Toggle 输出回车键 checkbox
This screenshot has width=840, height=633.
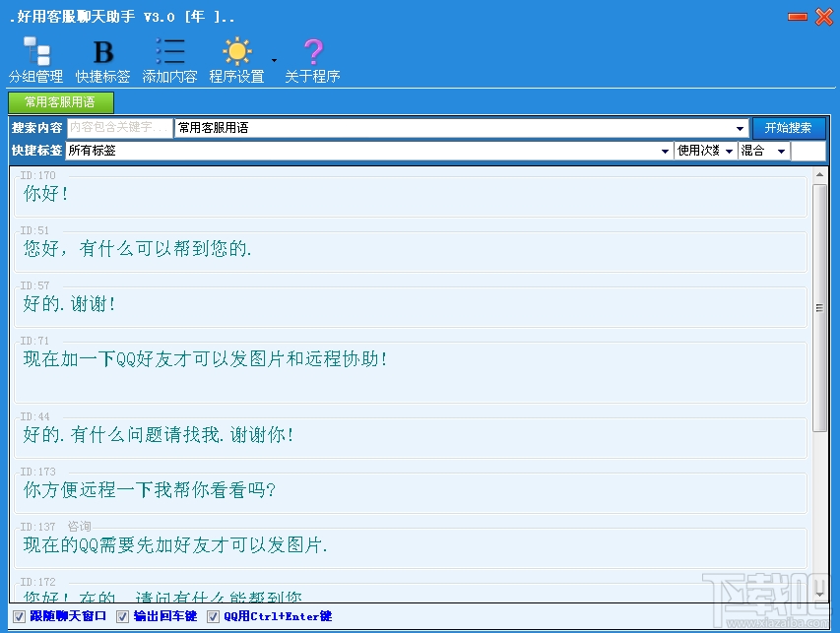click(x=123, y=616)
